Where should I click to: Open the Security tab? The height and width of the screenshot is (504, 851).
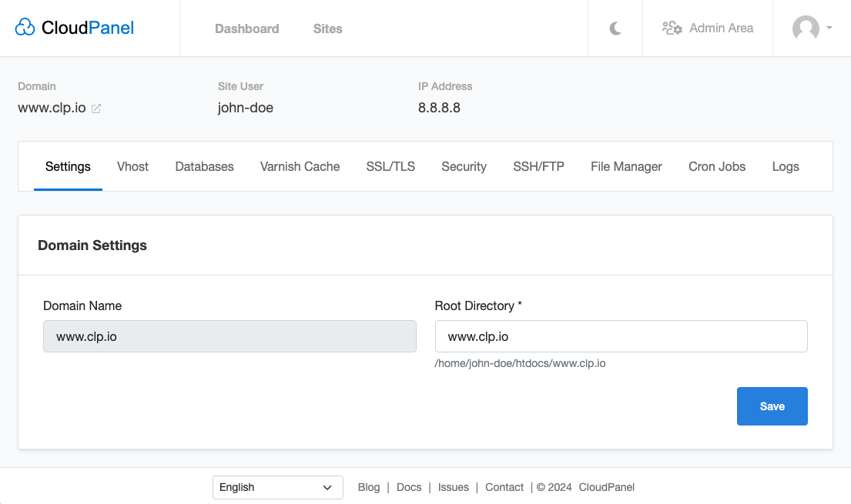pyautogui.click(x=464, y=166)
